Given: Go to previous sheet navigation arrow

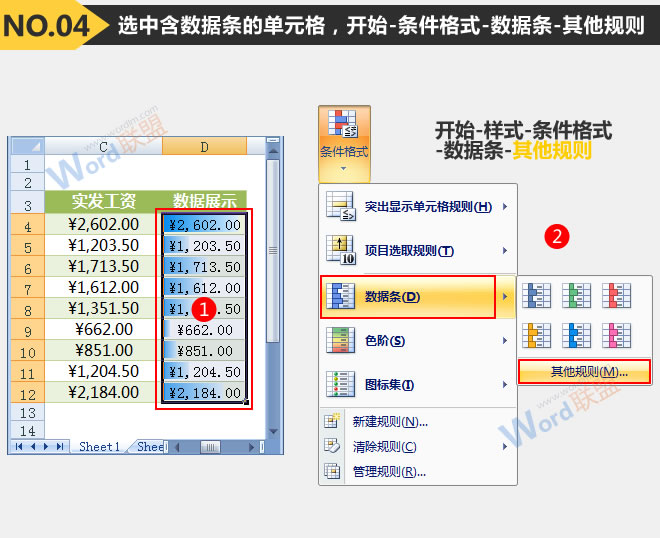Looking at the screenshot, I should click(32, 447).
